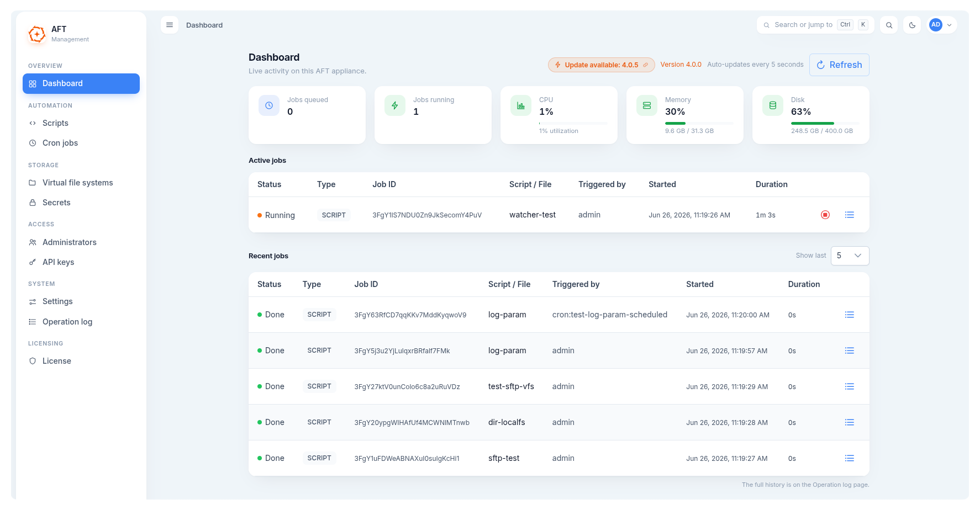Click Version 4.0.0 text
Screen dimensions: 980x510
[681, 65]
